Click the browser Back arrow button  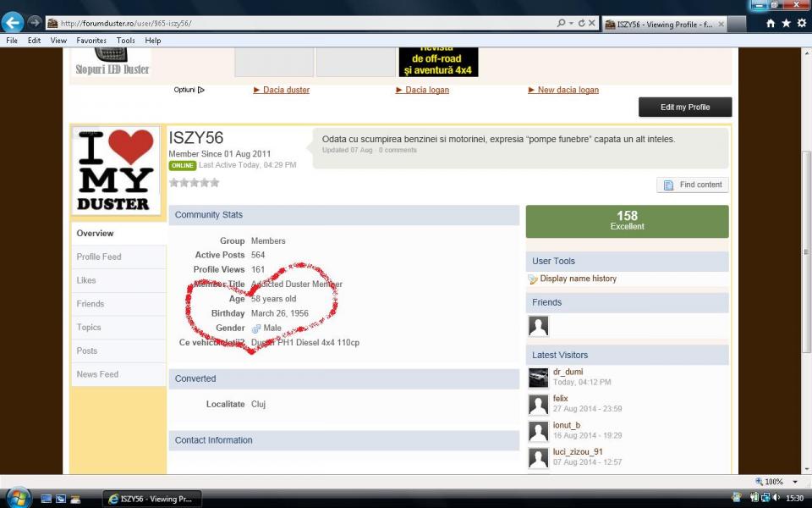pyautogui.click(x=13, y=23)
